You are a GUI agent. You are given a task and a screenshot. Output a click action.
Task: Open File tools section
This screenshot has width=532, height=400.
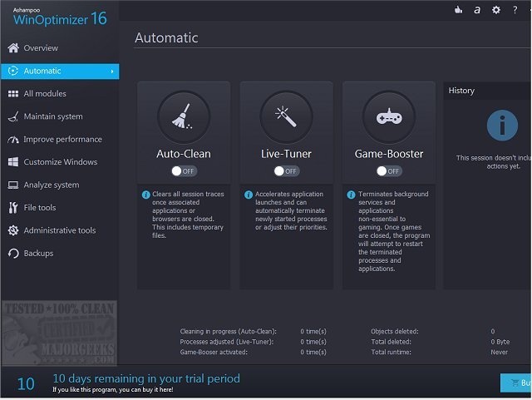pos(60,207)
